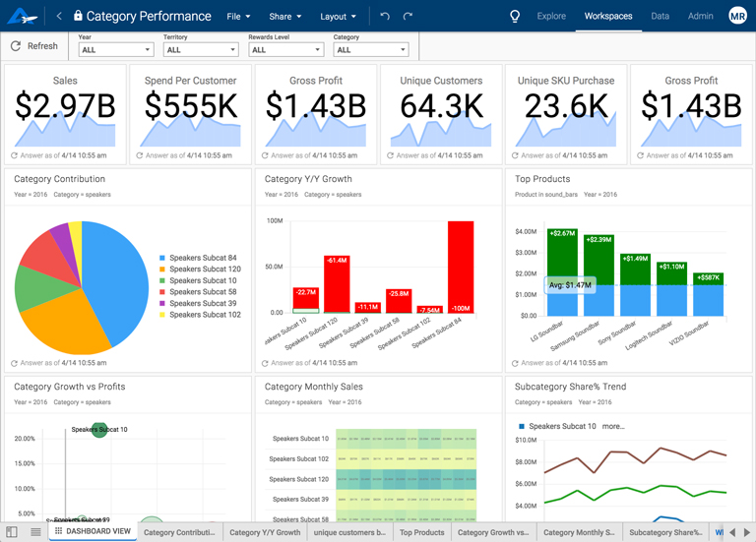This screenshot has height=542, width=756.
Task: Click the airplane app logo
Action: 23,16
